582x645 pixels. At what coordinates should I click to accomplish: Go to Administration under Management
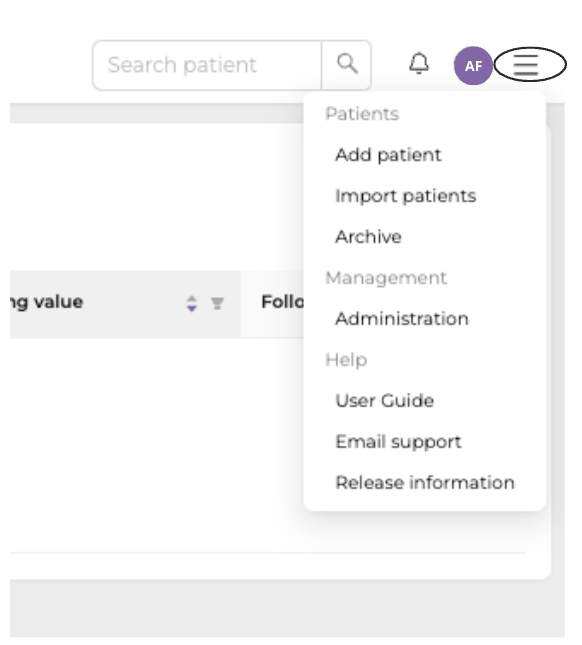pyautogui.click(x=402, y=319)
